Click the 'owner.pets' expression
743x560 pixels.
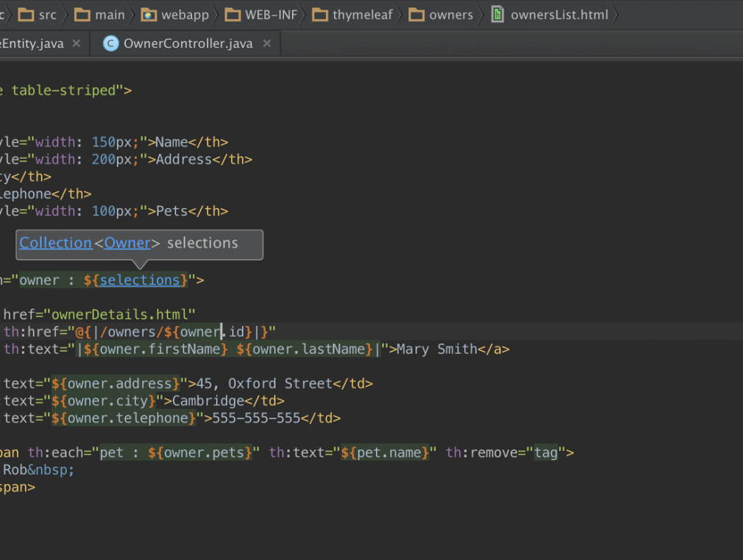point(205,453)
